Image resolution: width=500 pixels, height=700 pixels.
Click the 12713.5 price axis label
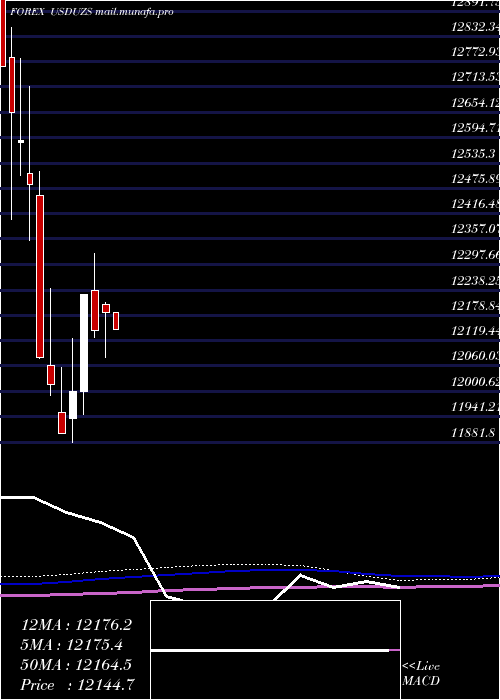(x=475, y=77)
